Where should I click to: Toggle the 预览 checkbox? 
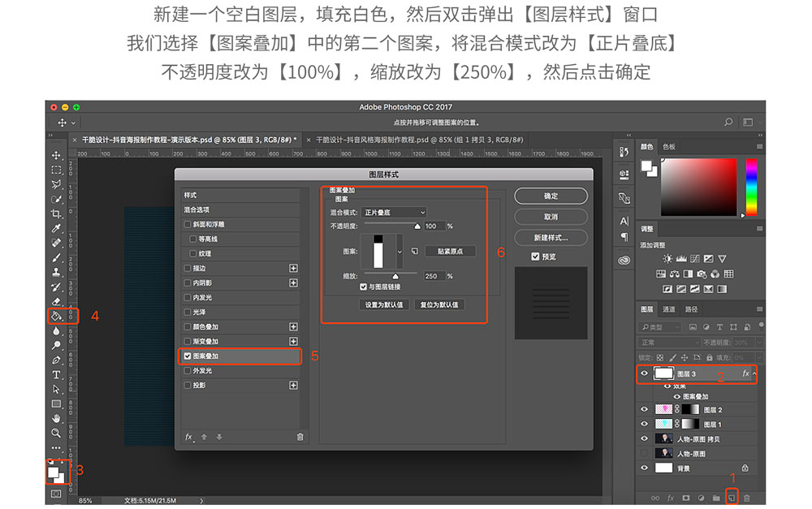point(535,257)
